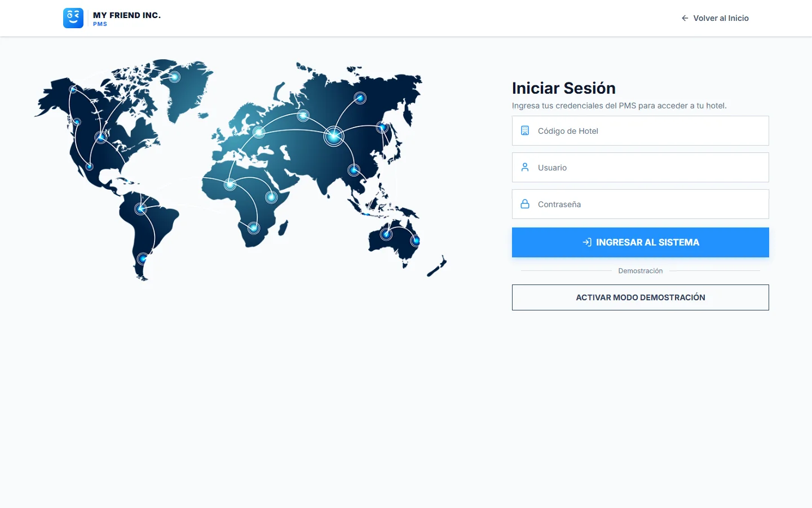
Task: Click the padlock icon in Contraseña field
Action: click(x=525, y=204)
